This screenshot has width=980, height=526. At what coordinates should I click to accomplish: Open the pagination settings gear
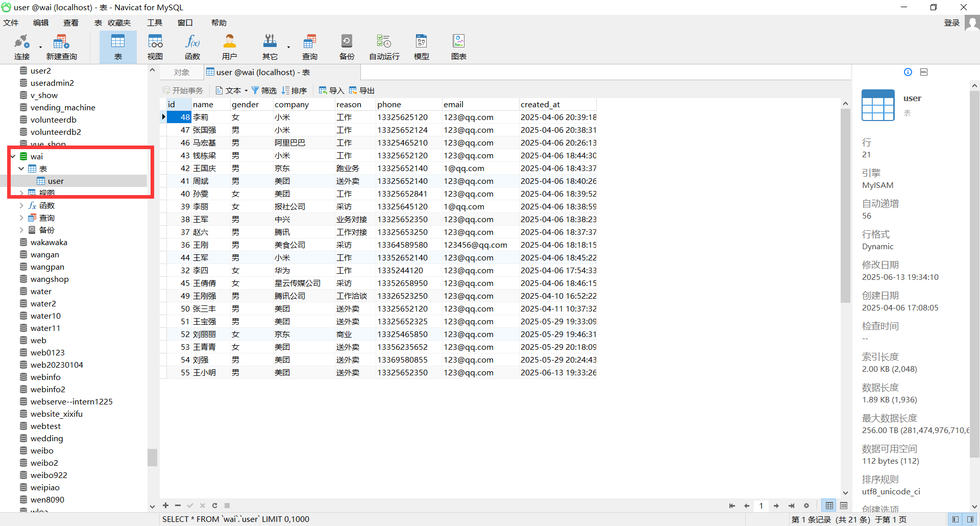coord(806,506)
